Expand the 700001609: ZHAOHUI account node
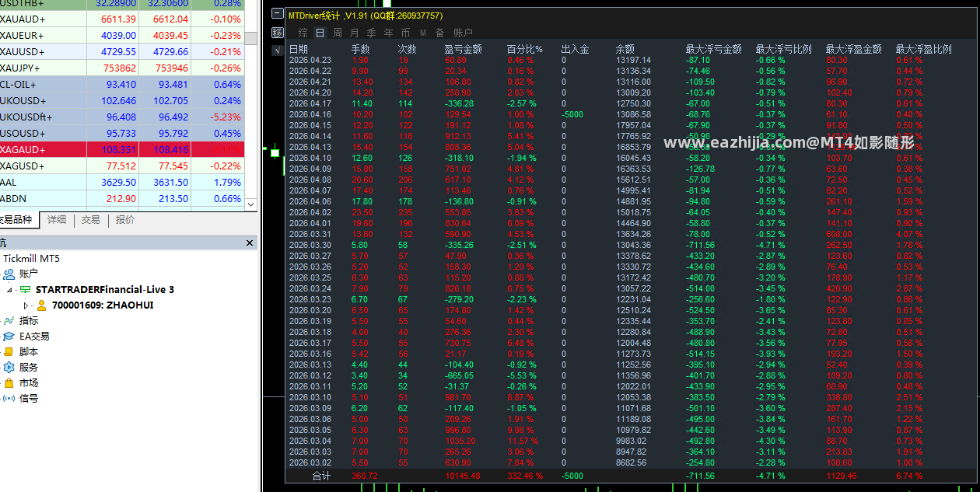 (x=26, y=305)
